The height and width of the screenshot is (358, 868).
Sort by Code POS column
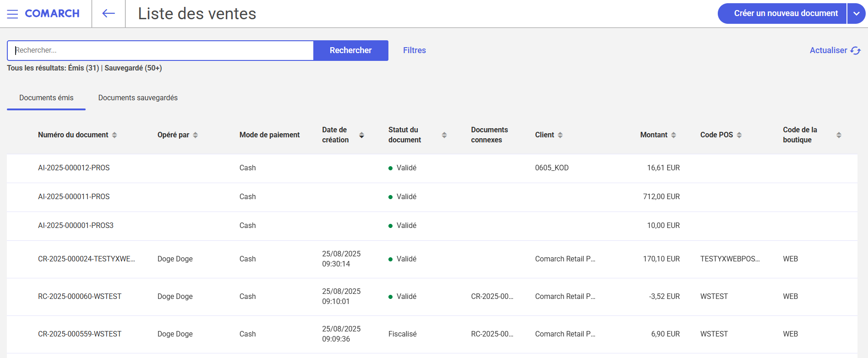coord(739,135)
